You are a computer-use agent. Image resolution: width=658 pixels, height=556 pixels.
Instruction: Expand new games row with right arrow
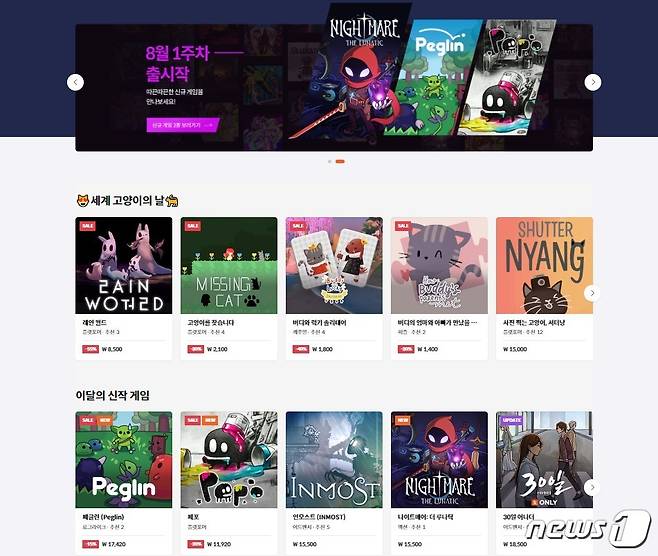click(x=592, y=487)
